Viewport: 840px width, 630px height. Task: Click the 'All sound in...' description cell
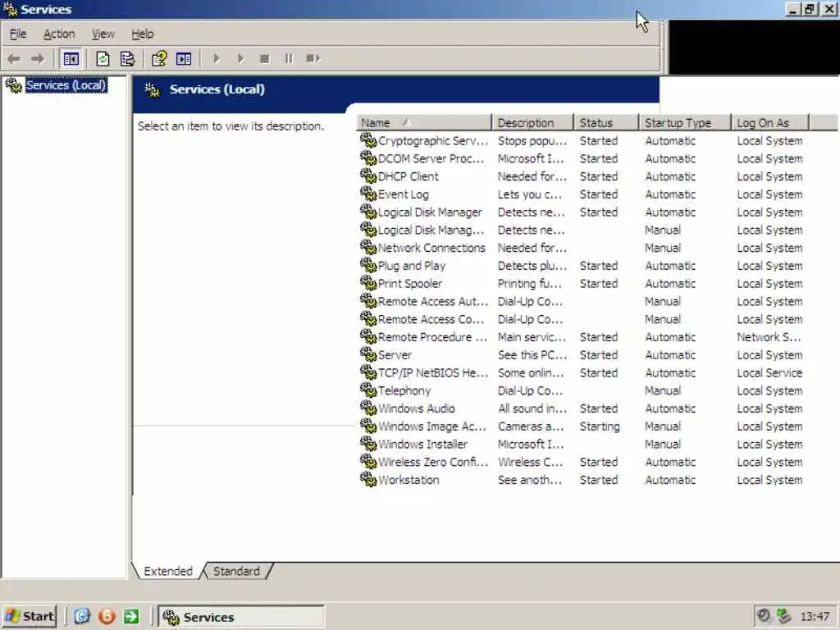point(532,409)
